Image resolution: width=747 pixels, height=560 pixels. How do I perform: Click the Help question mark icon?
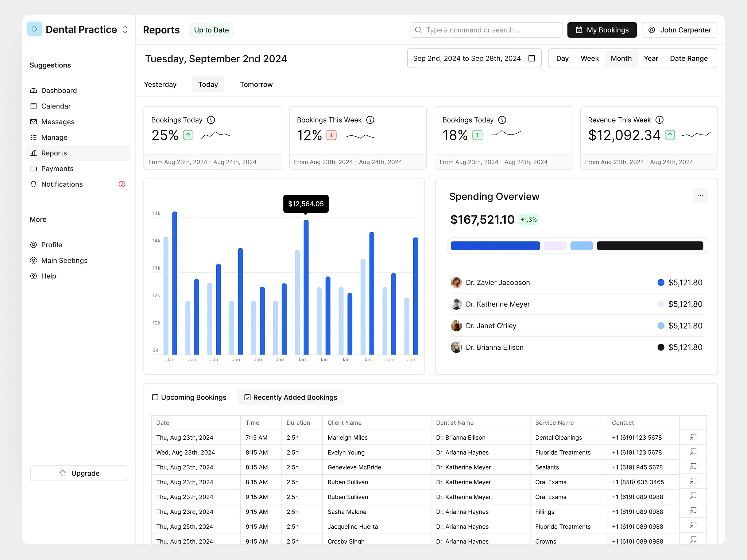(34, 276)
